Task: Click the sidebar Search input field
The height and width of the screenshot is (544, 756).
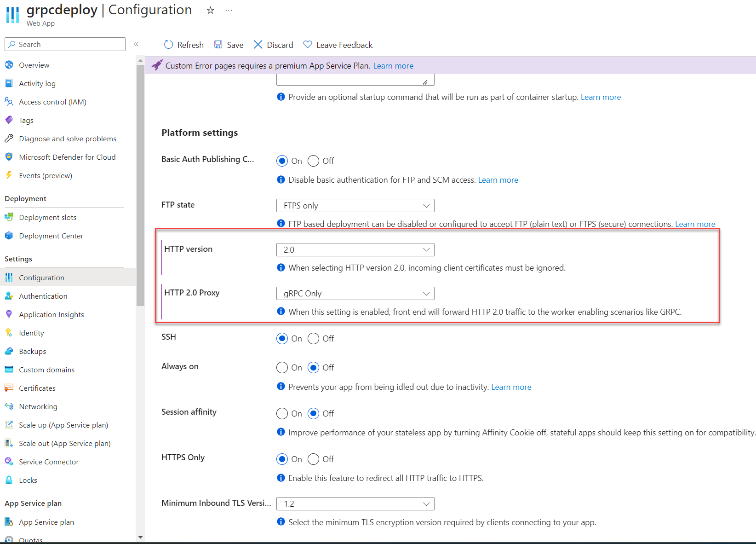Action: 65,44
